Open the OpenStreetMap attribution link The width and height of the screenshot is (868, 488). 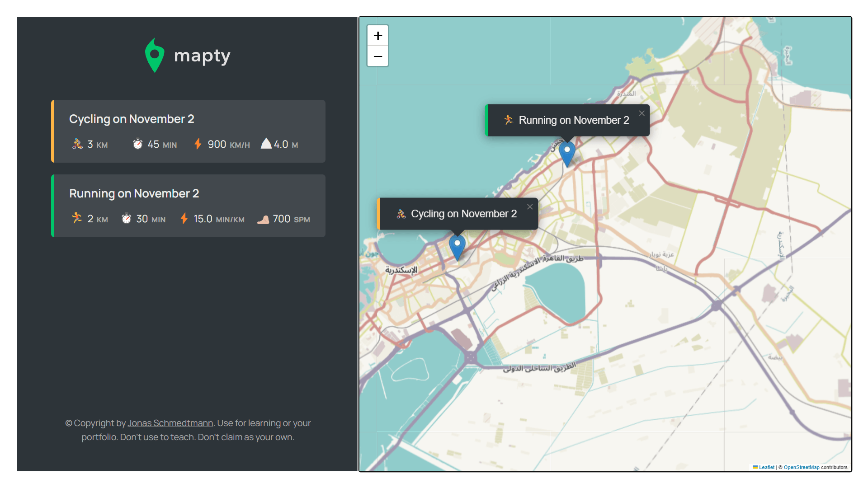pos(801,468)
